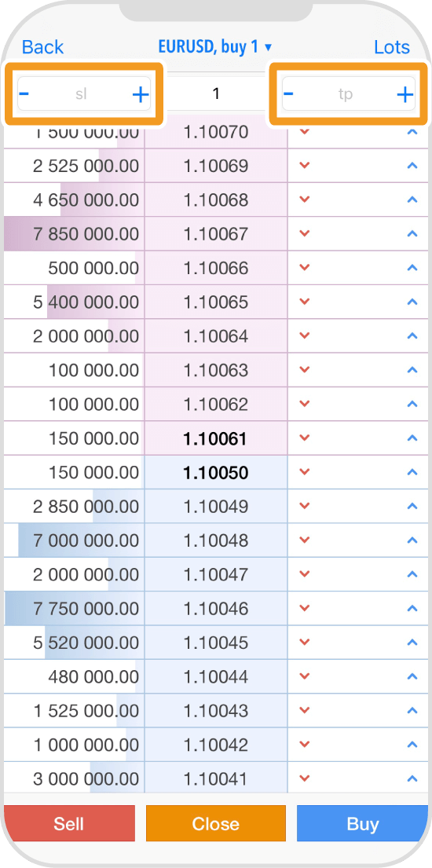Increase stop loss with the sl plus
432x868 pixels.
tap(141, 95)
